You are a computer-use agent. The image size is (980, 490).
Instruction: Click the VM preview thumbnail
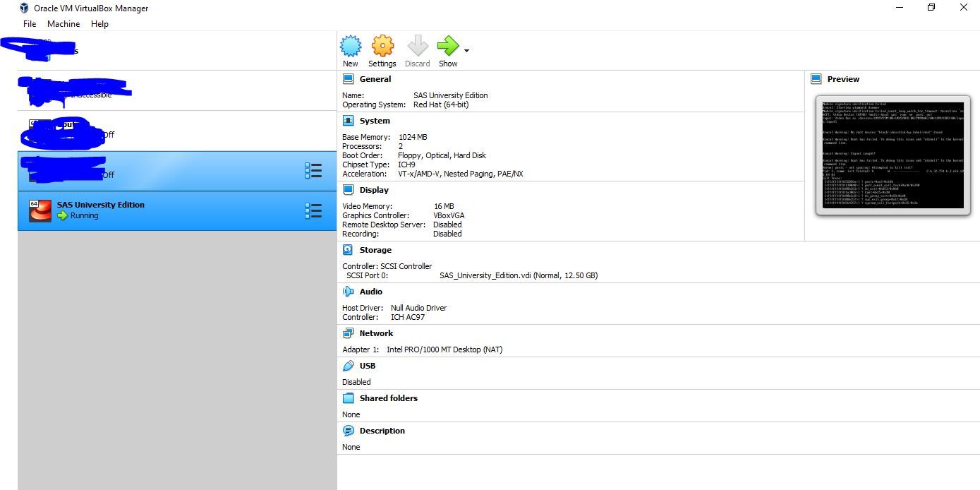(893, 155)
